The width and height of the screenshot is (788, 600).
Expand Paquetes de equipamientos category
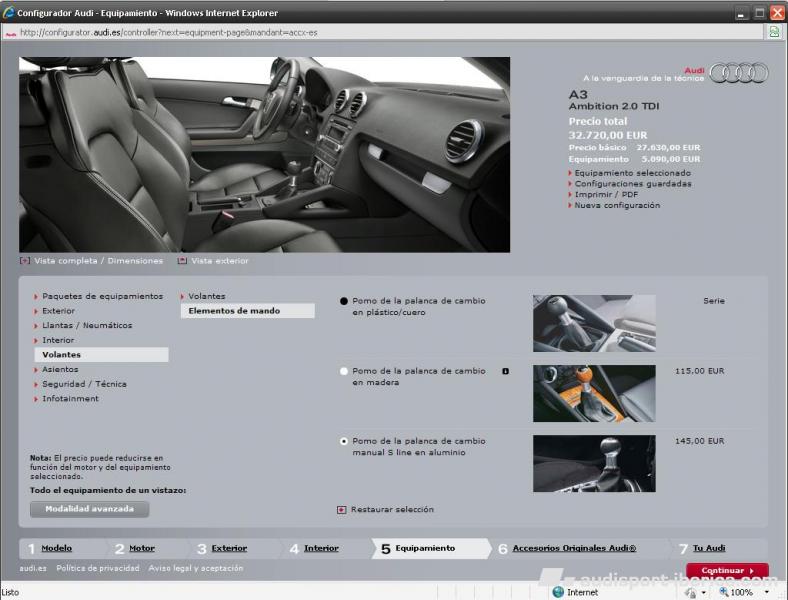102,296
